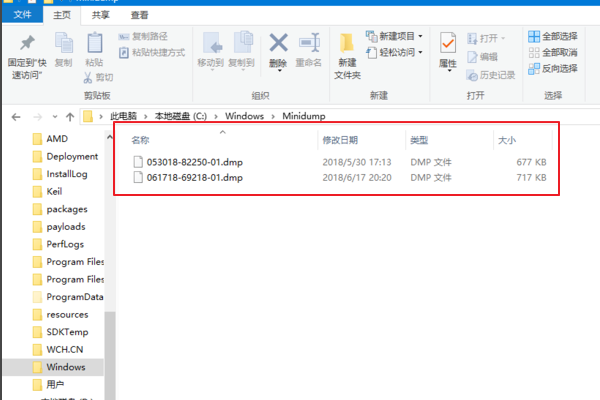Click navigation pane scroll up arrow
Screen dimensions: 600x400
point(110,137)
